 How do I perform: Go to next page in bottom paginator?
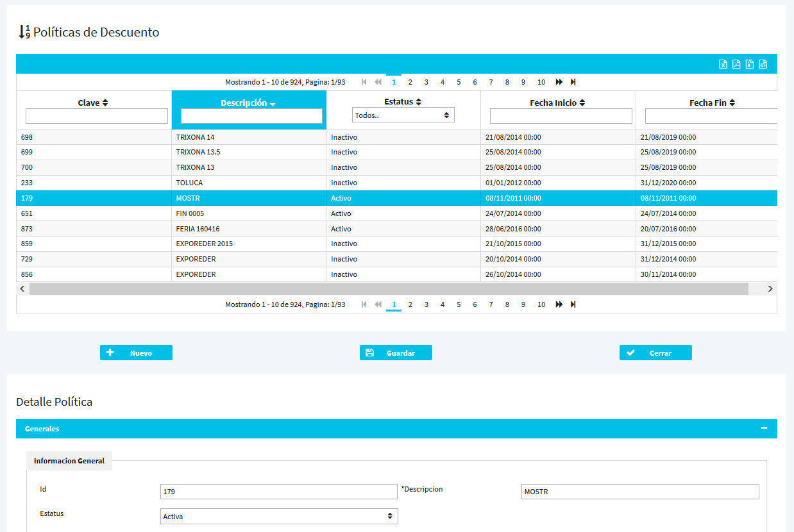point(559,304)
